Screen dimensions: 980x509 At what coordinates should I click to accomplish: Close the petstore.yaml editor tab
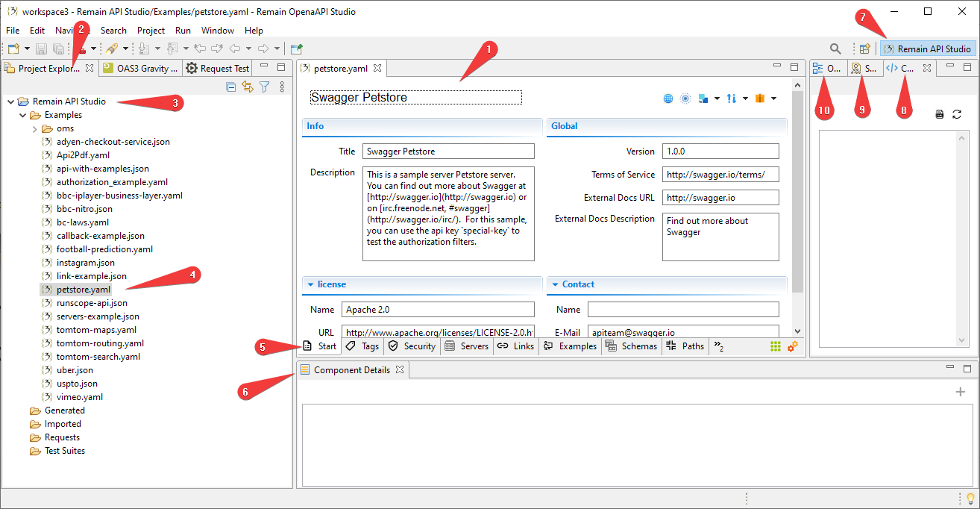377,68
